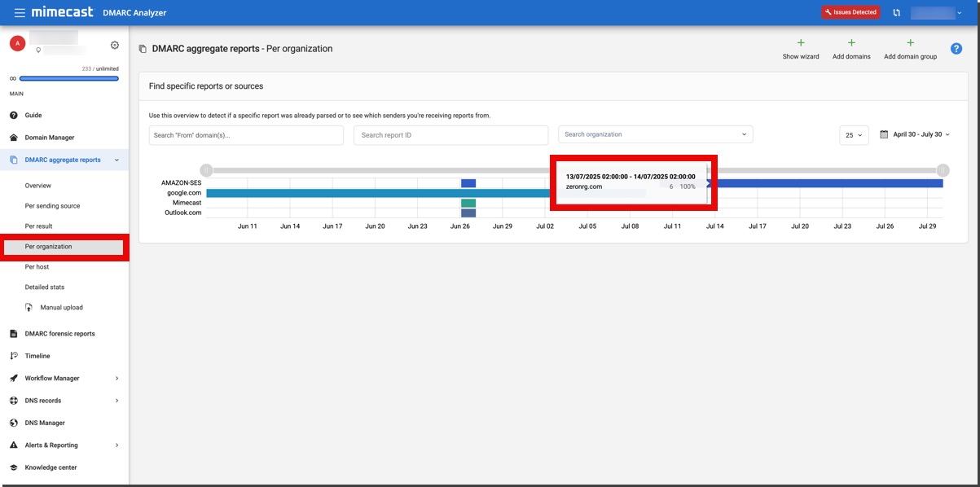This screenshot has width=980, height=487.
Task: Click the Show wizard label
Action: click(801, 57)
